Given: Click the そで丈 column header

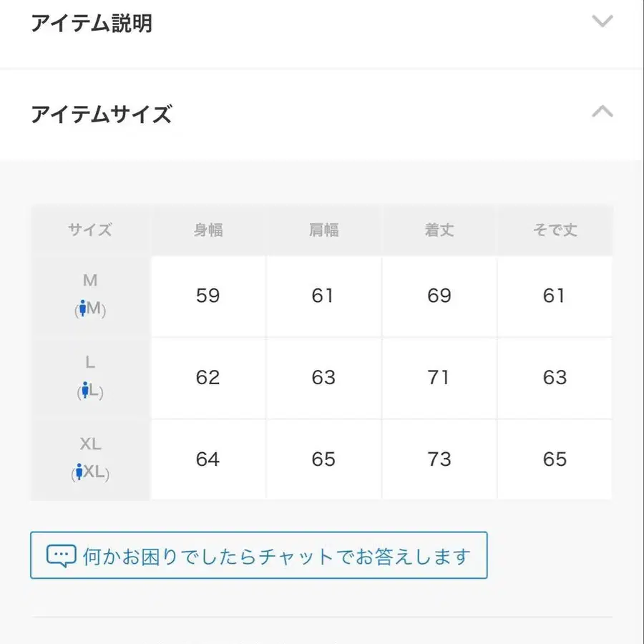Looking at the screenshot, I should click(555, 230).
